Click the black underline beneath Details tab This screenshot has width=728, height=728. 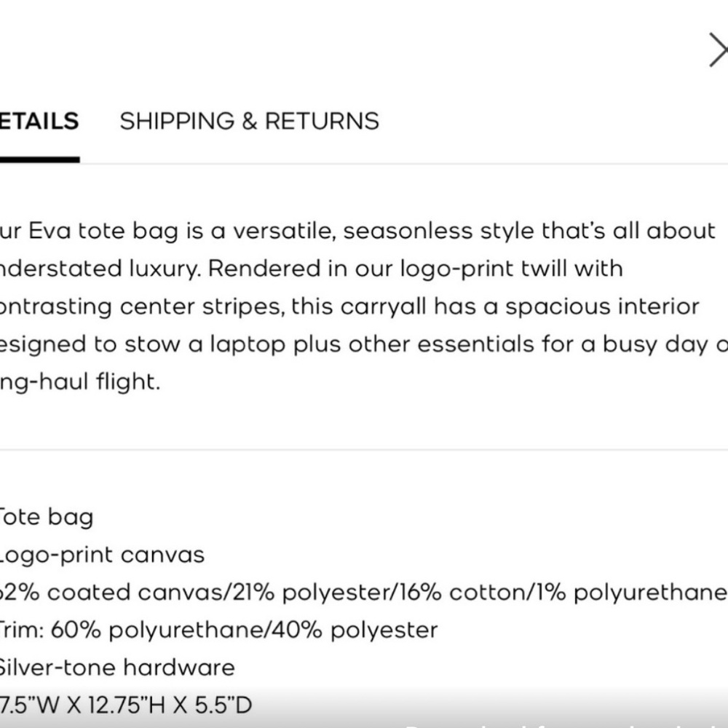40,159
